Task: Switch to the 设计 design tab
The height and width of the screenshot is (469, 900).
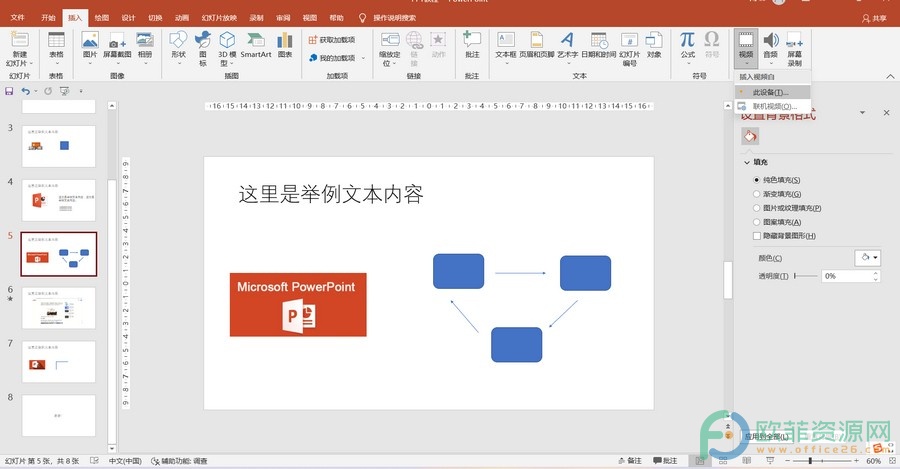Action: tap(129, 18)
